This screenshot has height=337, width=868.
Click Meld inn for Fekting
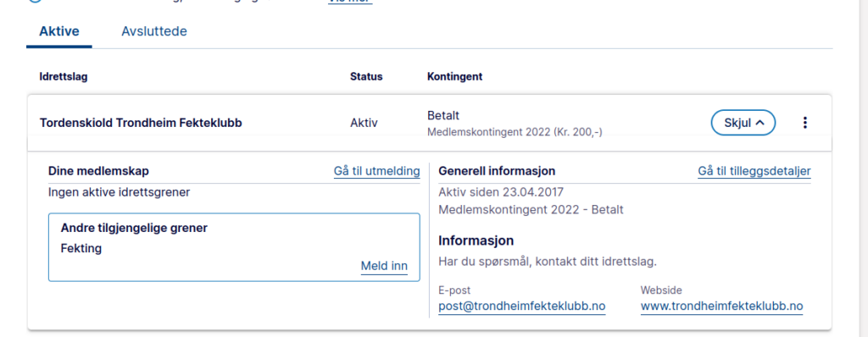[x=384, y=266]
